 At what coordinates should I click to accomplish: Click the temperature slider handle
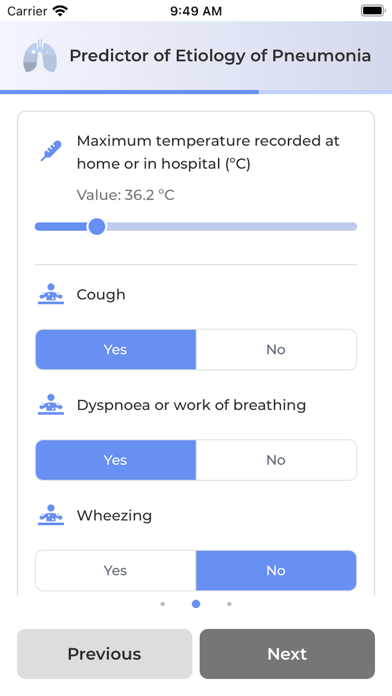[97, 226]
